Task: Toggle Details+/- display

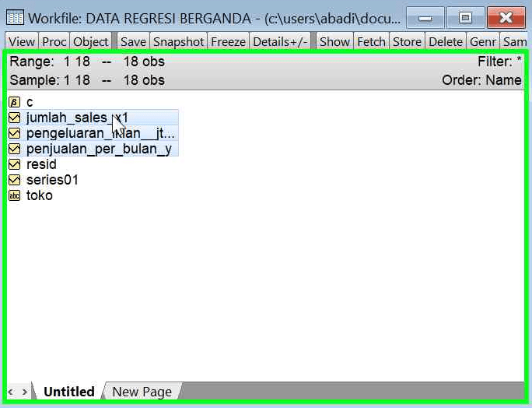Action: pos(280,42)
